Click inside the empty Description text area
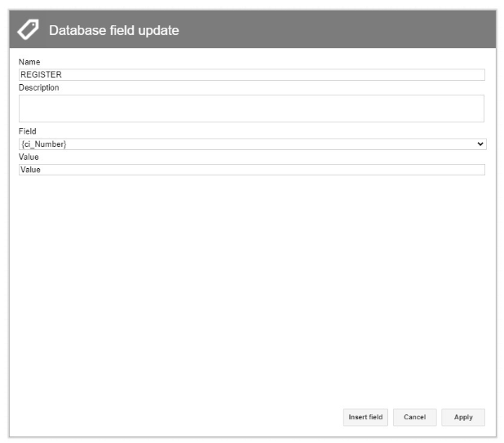The width and height of the screenshot is (504, 443). [251, 109]
